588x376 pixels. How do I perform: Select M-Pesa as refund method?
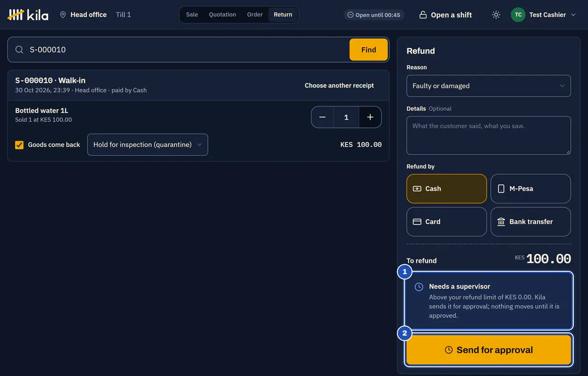pos(531,189)
